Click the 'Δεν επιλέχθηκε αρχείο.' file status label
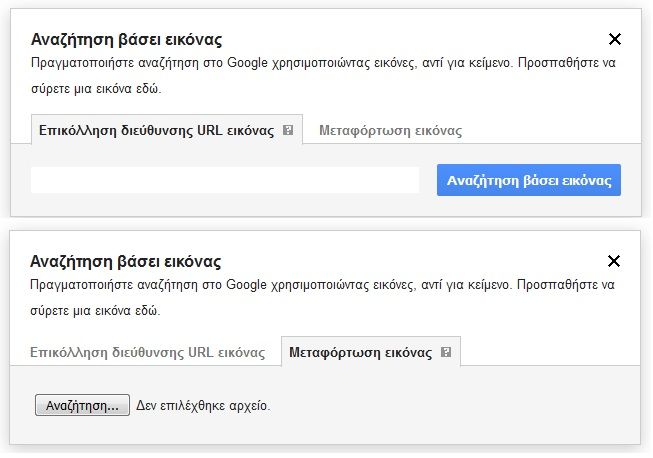The height and width of the screenshot is (458, 653). pos(203,406)
